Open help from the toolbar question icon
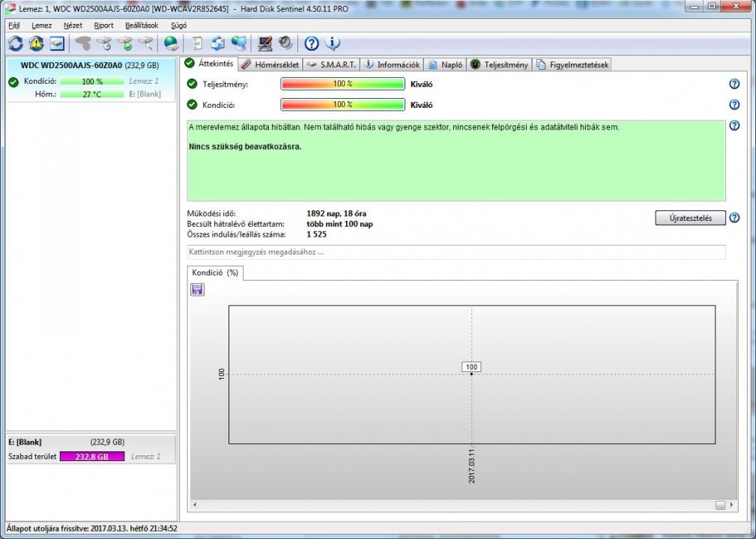756x539 pixels. click(x=312, y=44)
